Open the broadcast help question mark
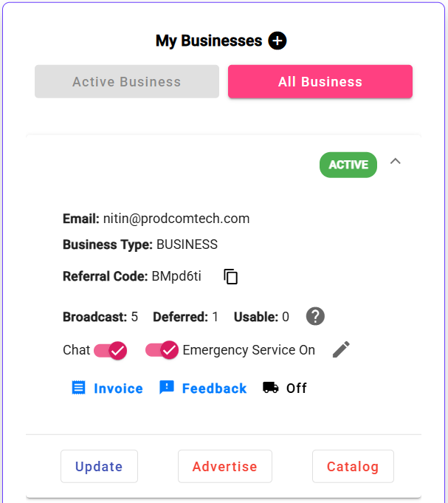The image size is (448, 503). click(315, 316)
